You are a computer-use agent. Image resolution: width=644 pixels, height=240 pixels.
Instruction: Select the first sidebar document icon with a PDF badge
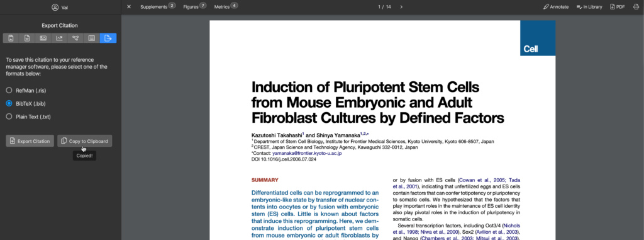click(x=11, y=38)
